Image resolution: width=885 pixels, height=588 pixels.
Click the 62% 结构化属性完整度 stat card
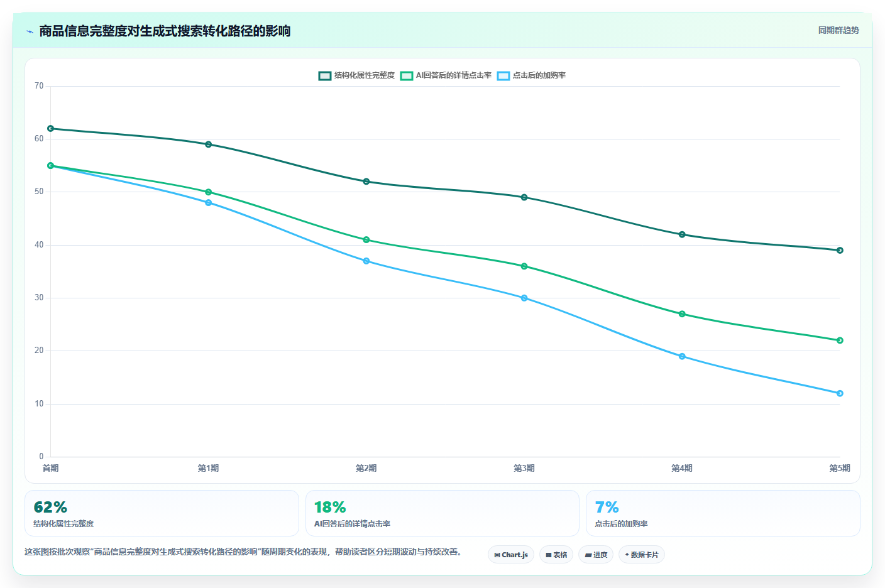pos(162,513)
